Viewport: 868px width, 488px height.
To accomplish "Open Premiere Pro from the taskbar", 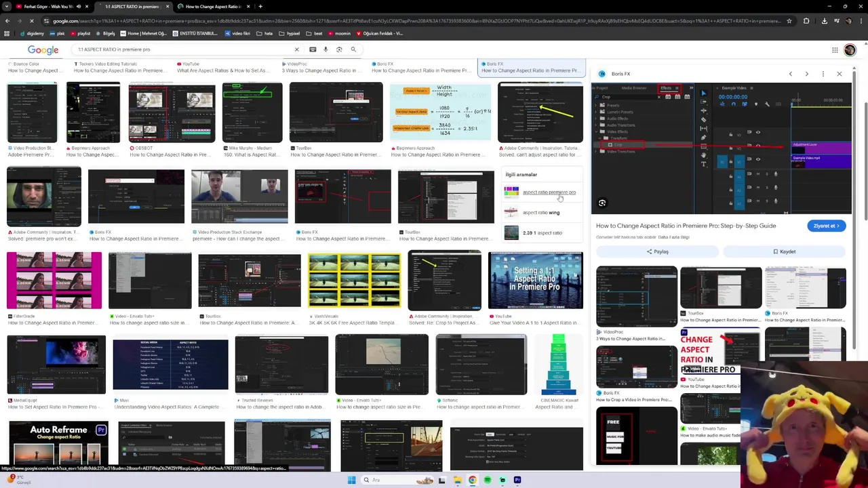I will (x=517, y=480).
